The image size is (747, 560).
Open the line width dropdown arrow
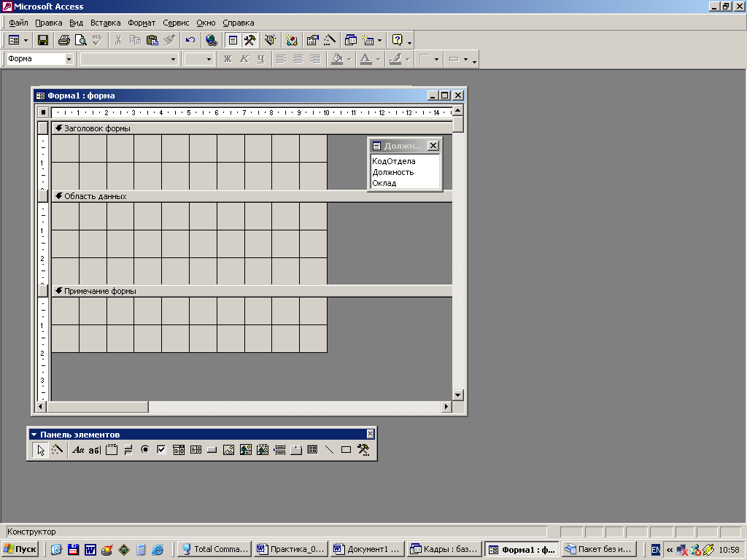pyautogui.click(x=436, y=59)
